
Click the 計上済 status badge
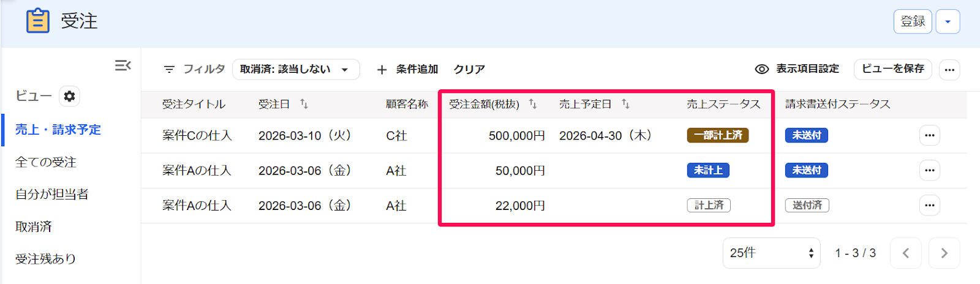coord(709,205)
